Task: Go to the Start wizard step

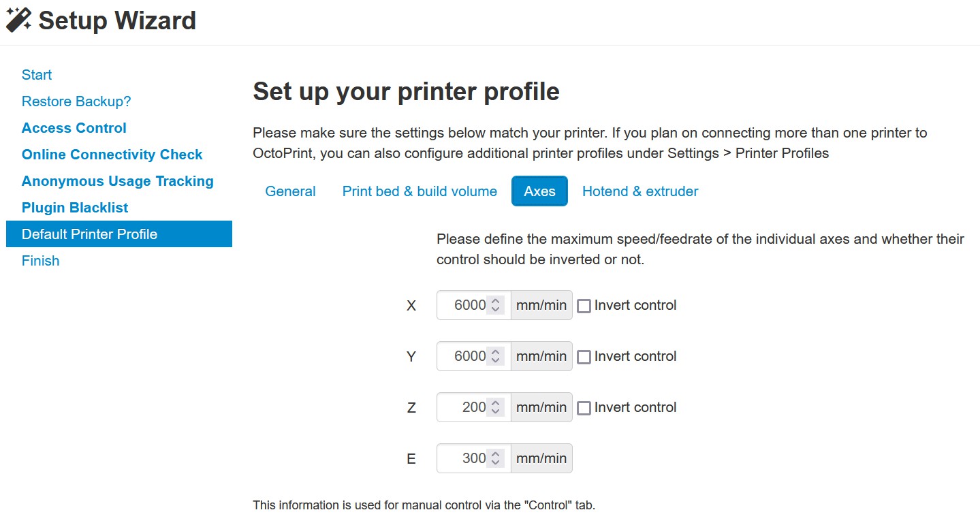Action: [x=37, y=75]
